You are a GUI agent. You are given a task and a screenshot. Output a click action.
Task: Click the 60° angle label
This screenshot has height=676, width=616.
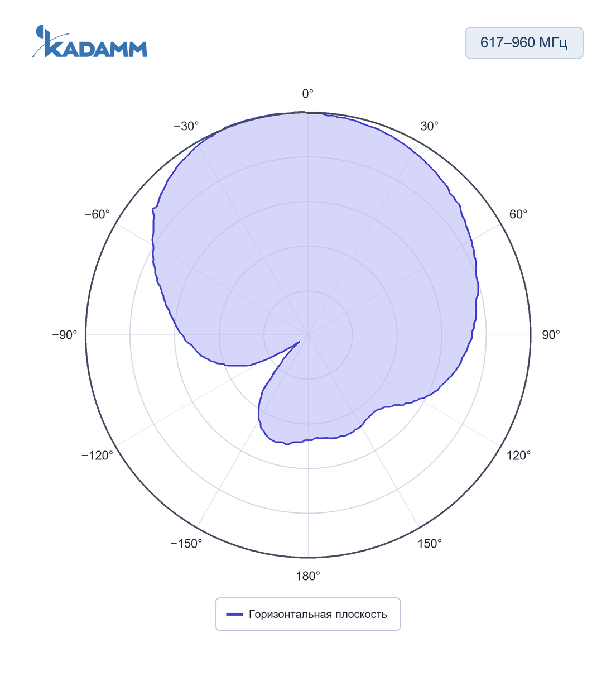(x=518, y=214)
